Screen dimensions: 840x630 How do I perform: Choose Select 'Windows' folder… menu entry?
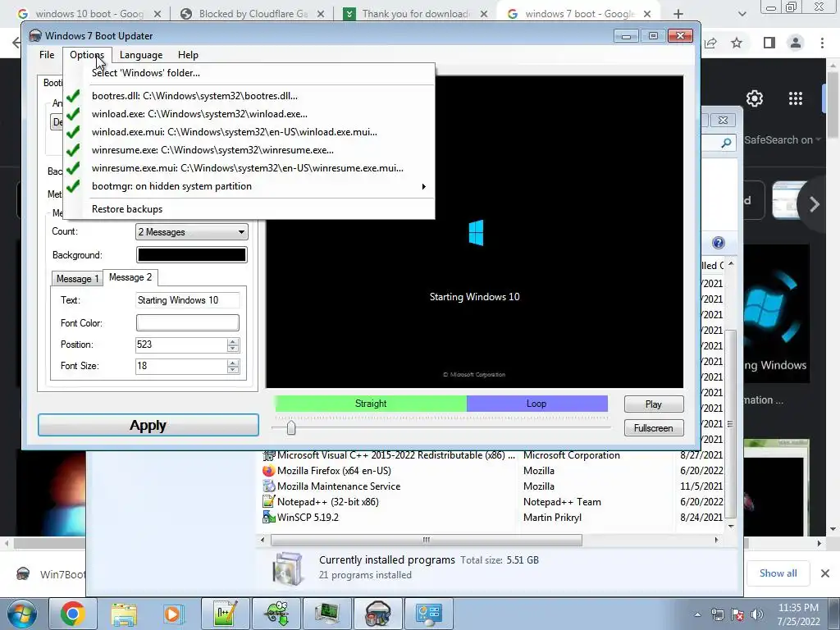tap(249, 73)
